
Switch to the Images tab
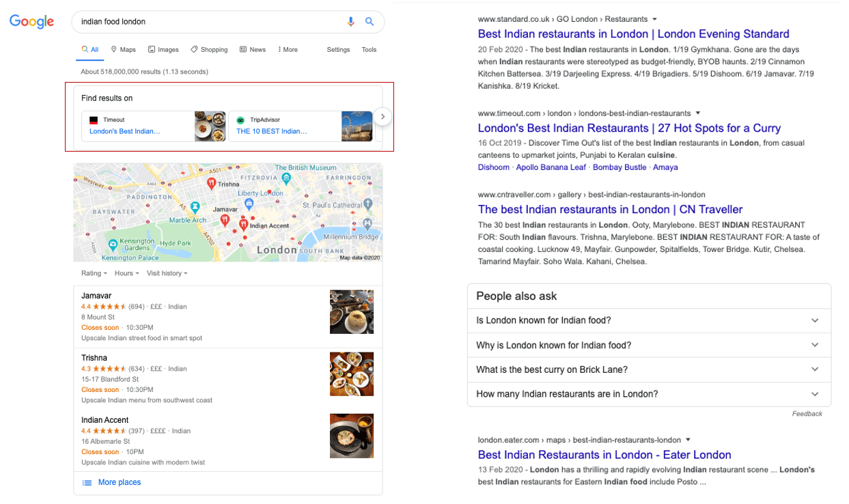click(163, 50)
